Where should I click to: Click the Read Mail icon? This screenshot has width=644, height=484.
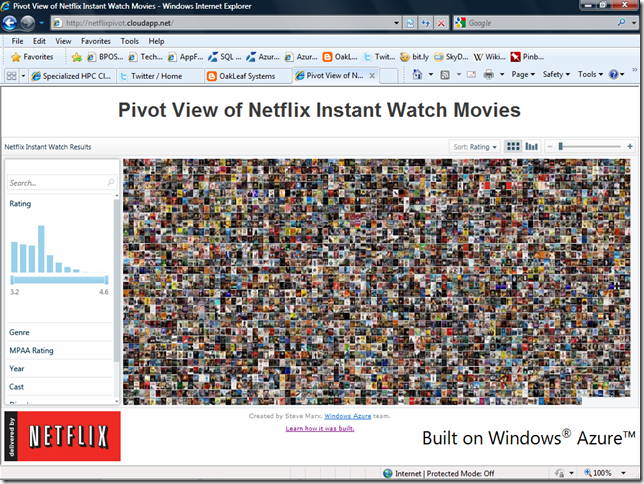pos(472,74)
